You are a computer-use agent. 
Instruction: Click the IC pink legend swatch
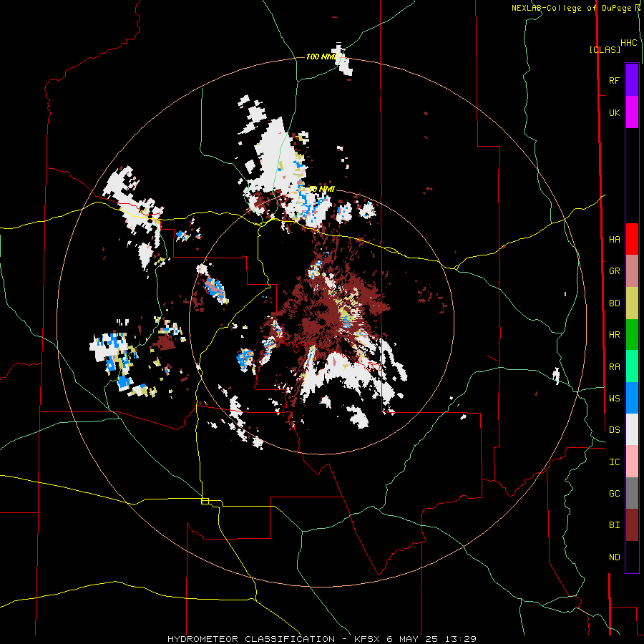pos(632,462)
